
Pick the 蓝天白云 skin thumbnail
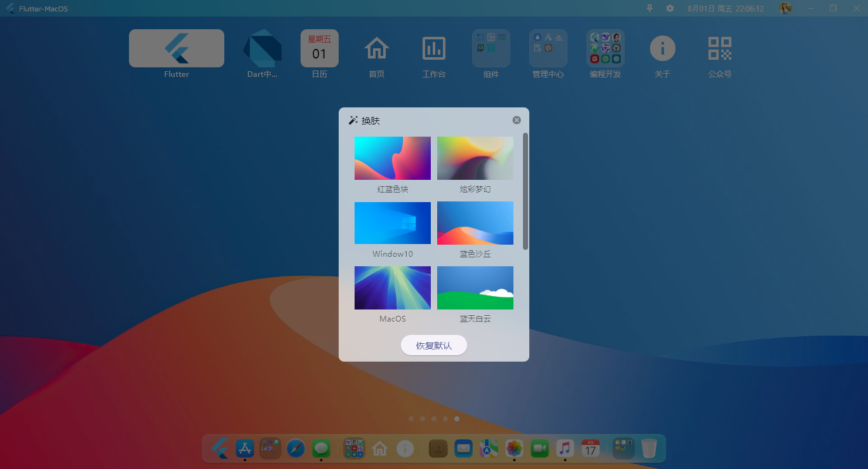coord(475,288)
